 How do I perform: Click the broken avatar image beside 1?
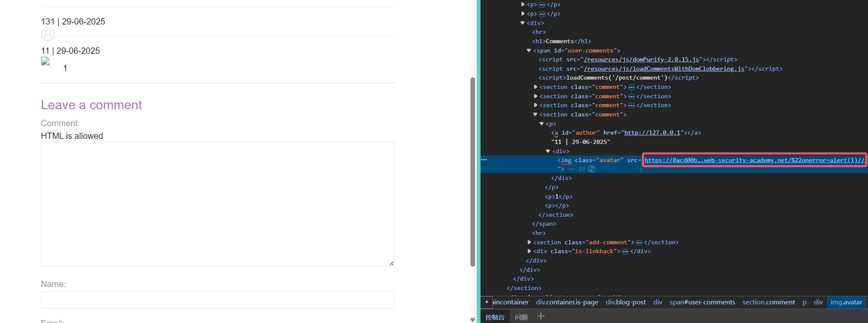(x=45, y=61)
